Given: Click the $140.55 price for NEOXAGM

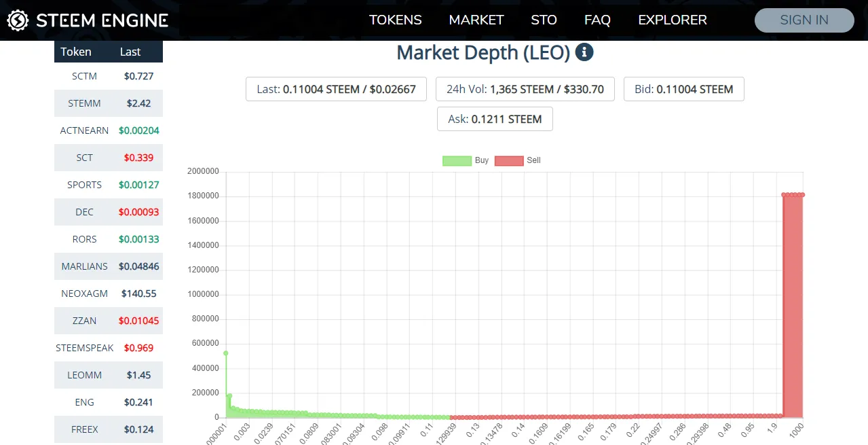Looking at the screenshot, I should 139,293.
